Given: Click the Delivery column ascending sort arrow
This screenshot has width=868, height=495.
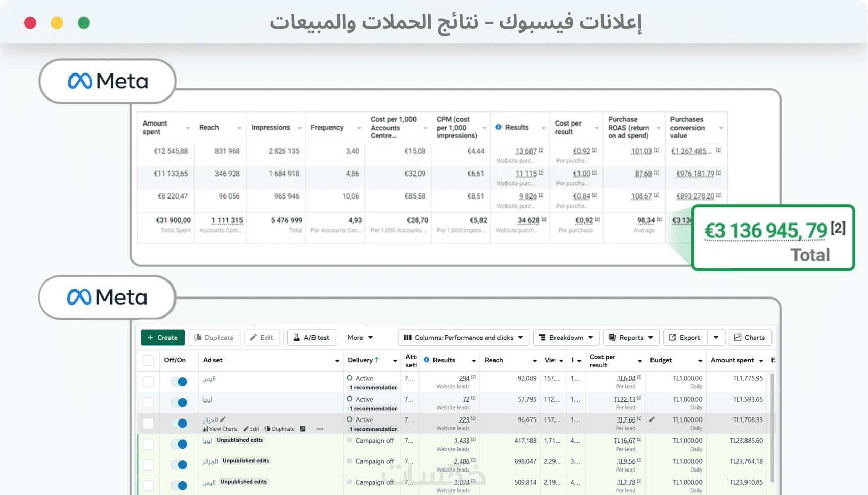Looking at the screenshot, I should pyautogui.click(x=377, y=360).
